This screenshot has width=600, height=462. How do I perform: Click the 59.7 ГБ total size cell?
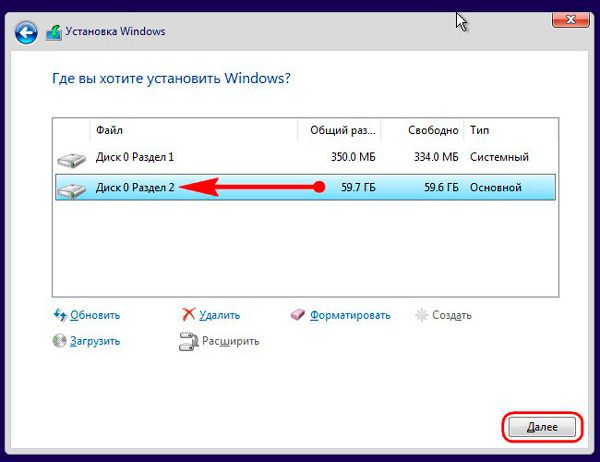(358, 188)
